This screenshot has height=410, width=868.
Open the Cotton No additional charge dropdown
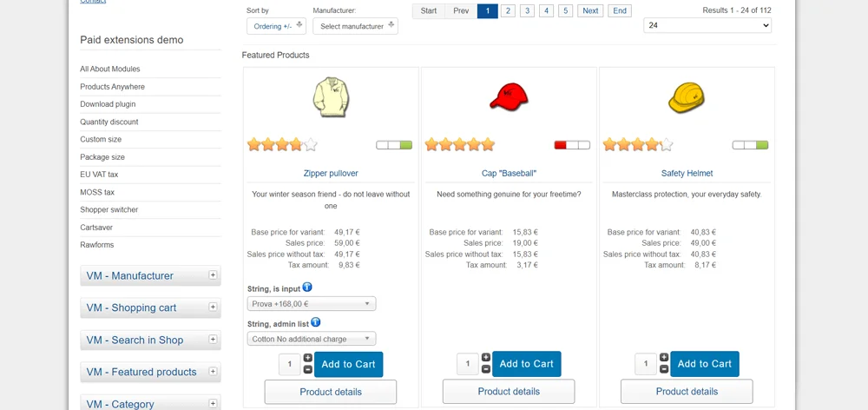(312, 339)
